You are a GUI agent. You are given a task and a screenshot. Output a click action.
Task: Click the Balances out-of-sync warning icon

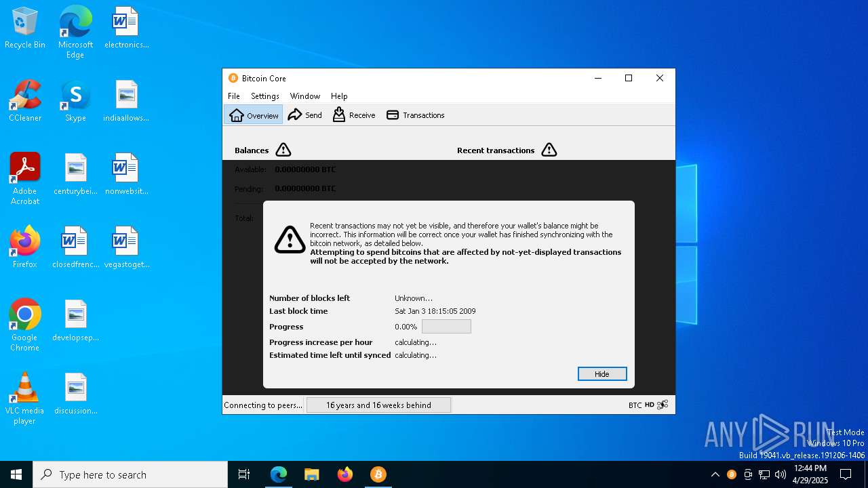click(x=283, y=150)
